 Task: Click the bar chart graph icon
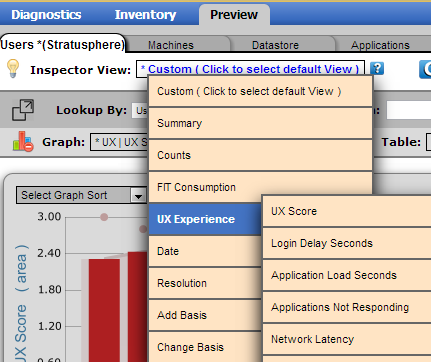pyautogui.click(x=23, y=142)
